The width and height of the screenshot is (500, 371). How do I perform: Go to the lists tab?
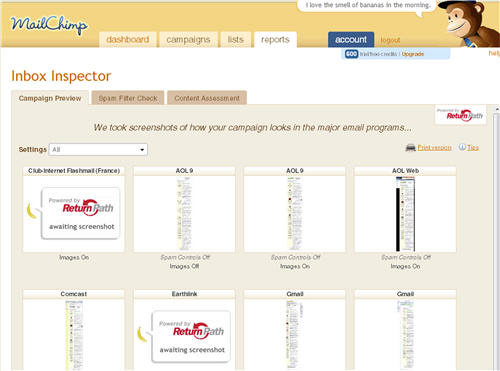pos(236,39)
